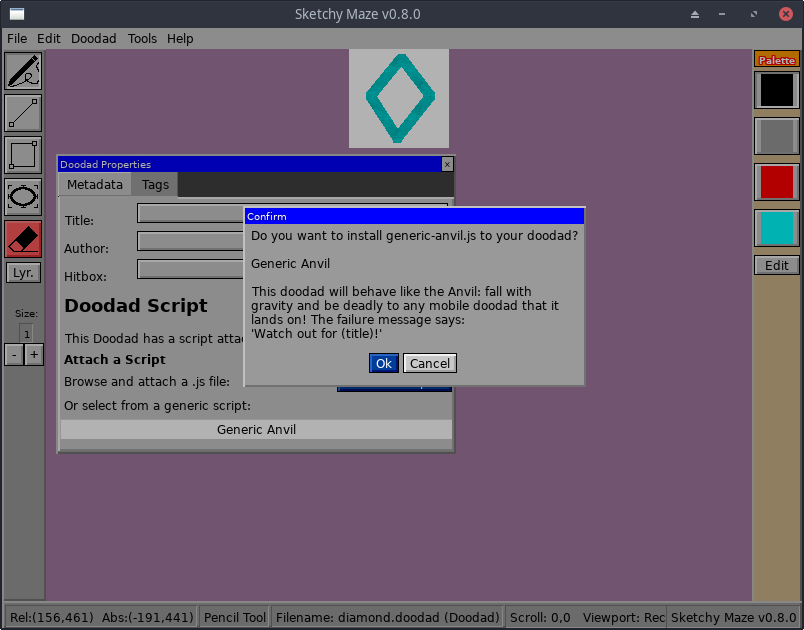Decrease brush size with the minus stepper
804x630 pixels.
click(13, 354)
